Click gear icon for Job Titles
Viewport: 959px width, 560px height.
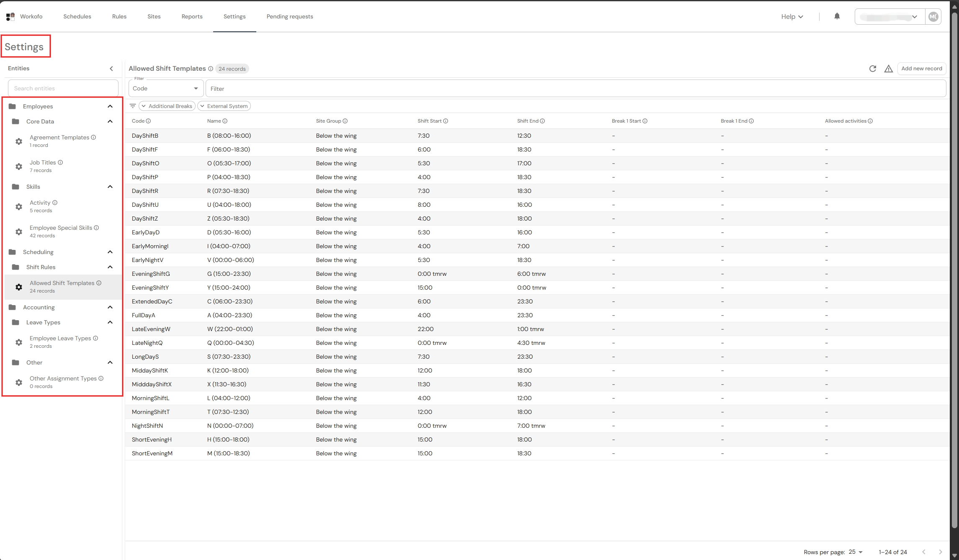click(x=19, y=166)
